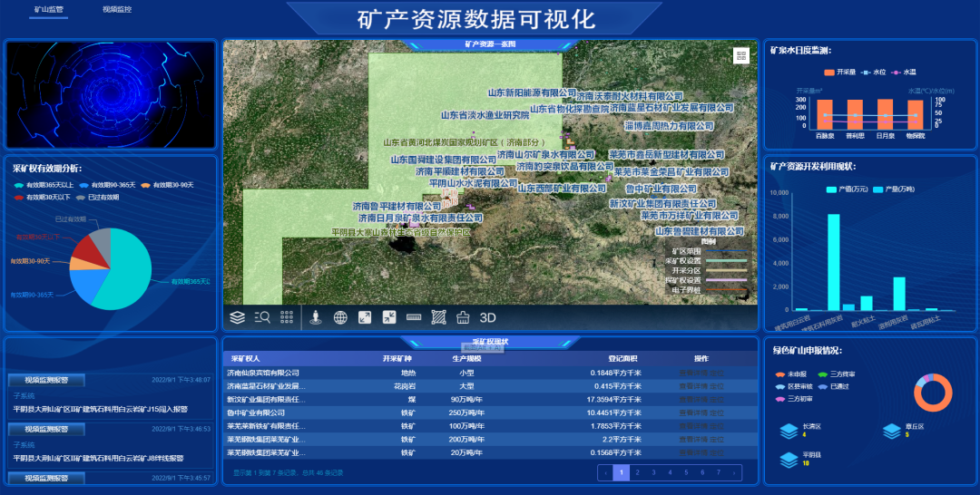This screenshot has height=495, width=980.
Task: Open the J8绊线报警 video alert entry
Action: [110, 444]
